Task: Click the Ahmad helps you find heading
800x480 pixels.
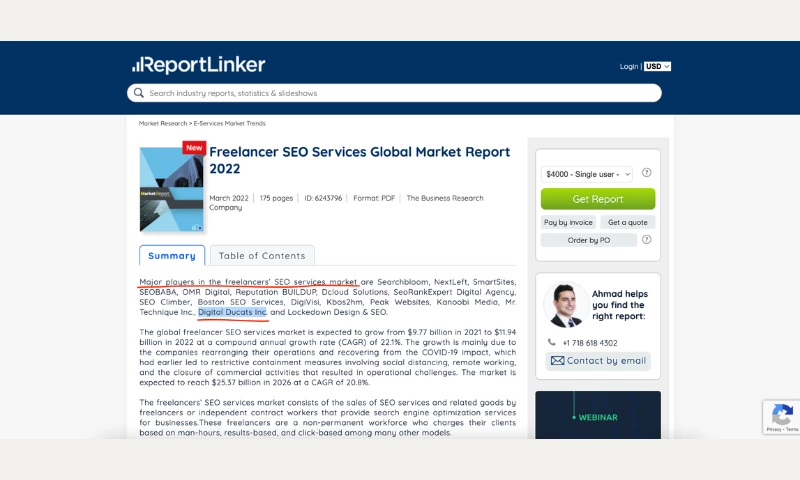Action: pos(619,305)
